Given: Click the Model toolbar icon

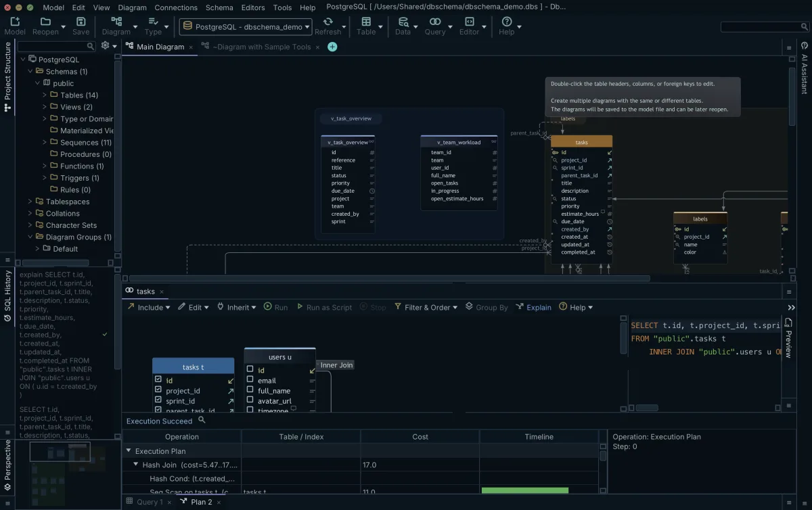Looking at the screenshot, I should click(x=15, y=22).
